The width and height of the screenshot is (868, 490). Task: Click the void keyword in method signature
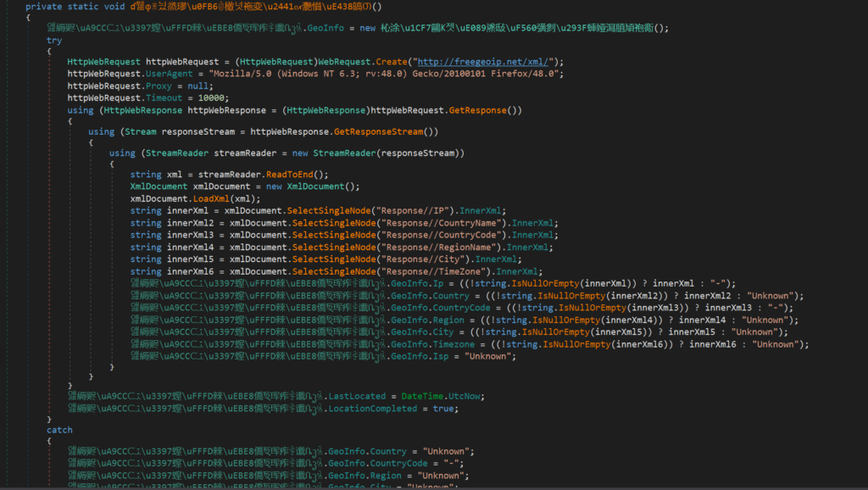click(114, 7)
